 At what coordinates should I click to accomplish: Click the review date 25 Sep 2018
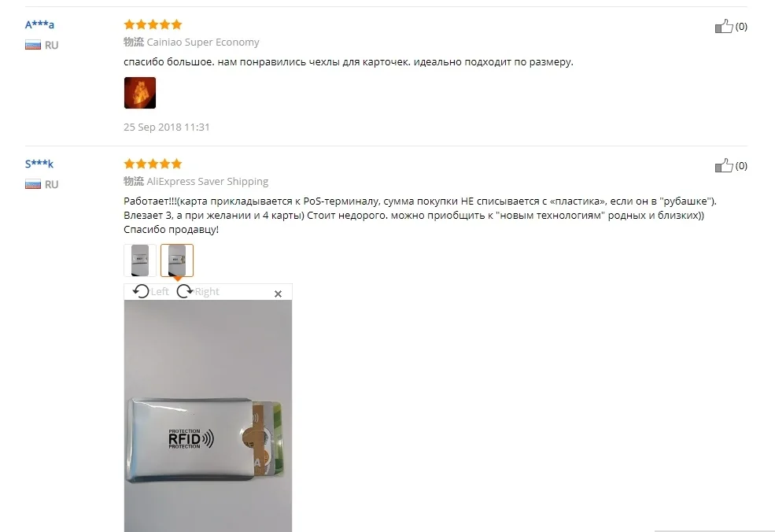coord(167,127)
